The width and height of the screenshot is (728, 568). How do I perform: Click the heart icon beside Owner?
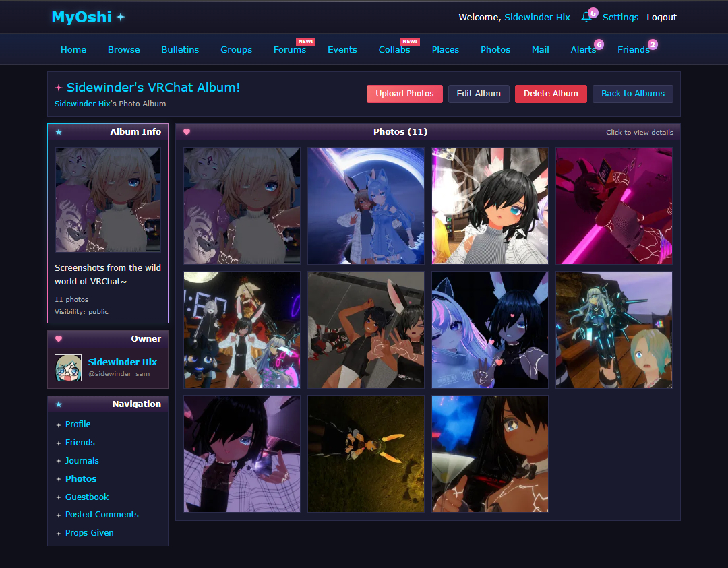click(59, 339)
